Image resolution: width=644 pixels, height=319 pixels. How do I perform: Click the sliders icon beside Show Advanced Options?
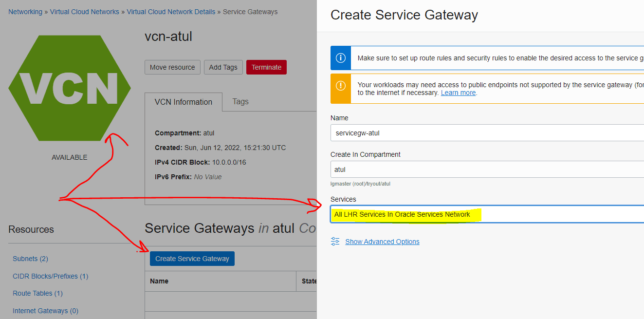click(335, 242)
